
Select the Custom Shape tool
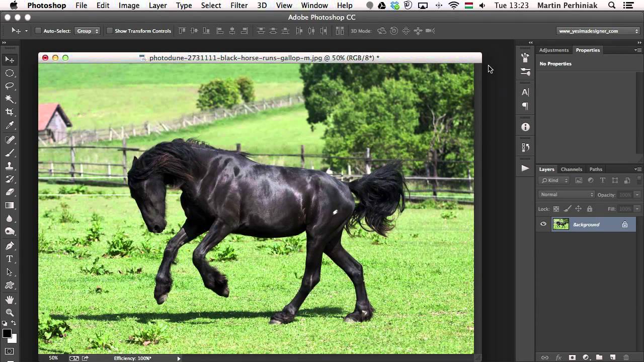(x=10, y=285)
